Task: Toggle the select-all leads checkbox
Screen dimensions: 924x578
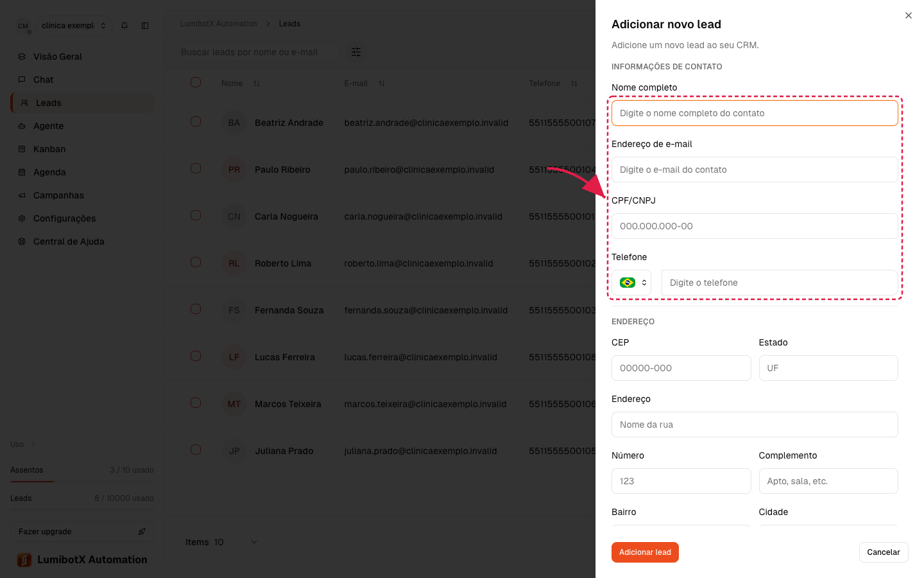Action: [196, 82]
